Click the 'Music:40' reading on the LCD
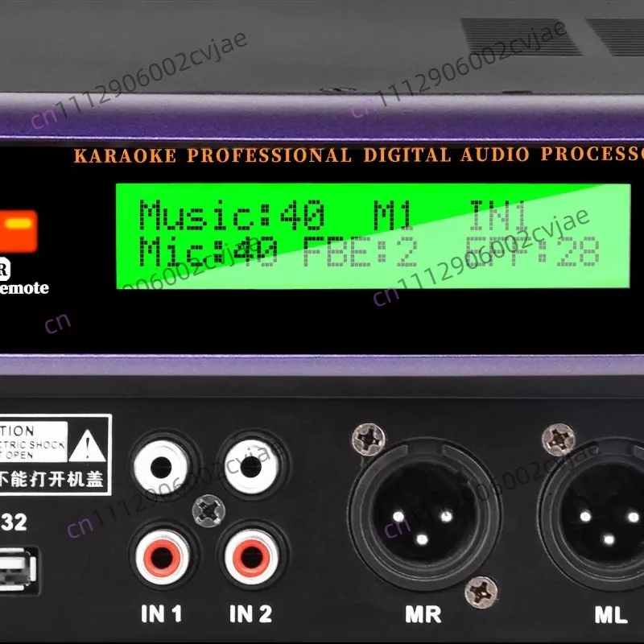644x644 pixels. point(232,215)
